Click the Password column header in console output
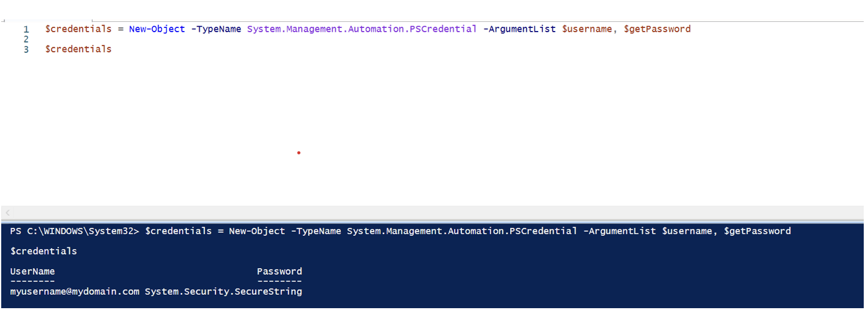This screenshot has height=310, width=868. tap(279, 272)
